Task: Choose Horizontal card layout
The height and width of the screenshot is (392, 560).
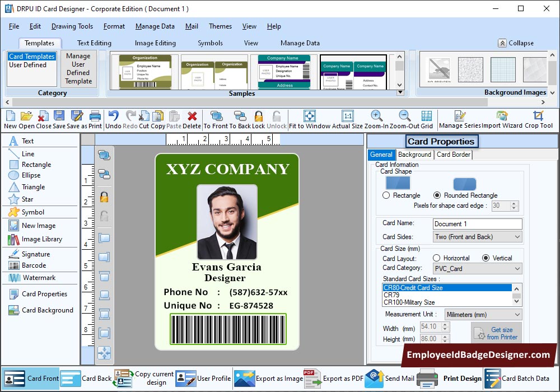Action: pyautogui.click(x=436, y=258)
